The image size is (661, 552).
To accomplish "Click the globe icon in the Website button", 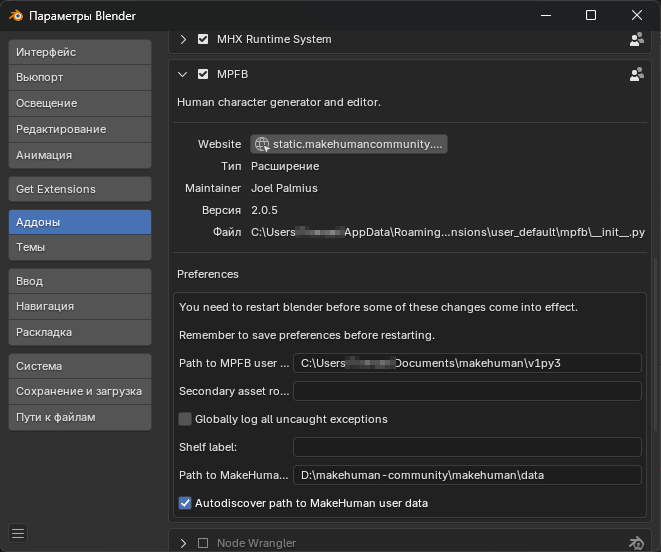I will (262, 144).
